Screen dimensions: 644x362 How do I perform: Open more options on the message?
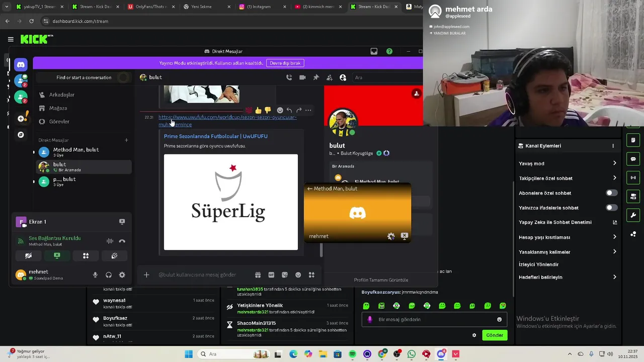(308, 110)
